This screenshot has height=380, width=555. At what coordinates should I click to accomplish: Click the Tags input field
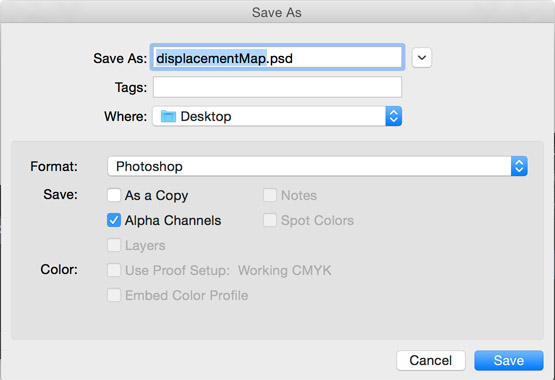point(278,87)
